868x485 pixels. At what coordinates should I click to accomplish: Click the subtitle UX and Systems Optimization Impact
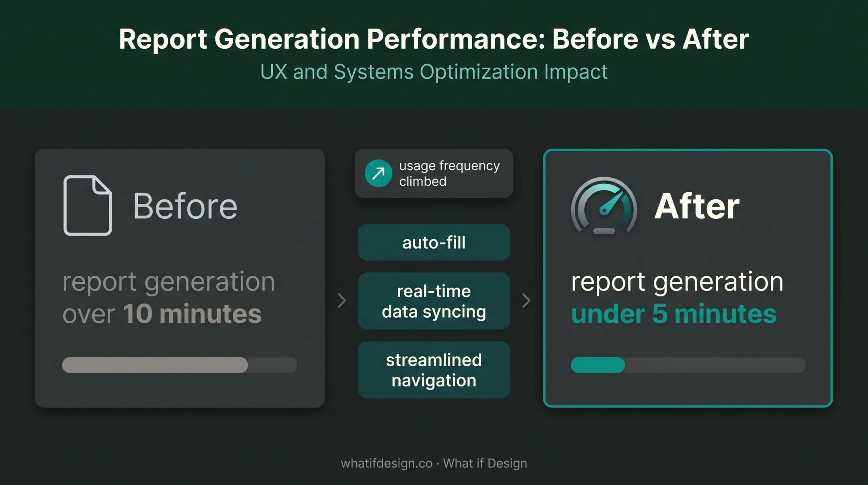coord(434,72)
